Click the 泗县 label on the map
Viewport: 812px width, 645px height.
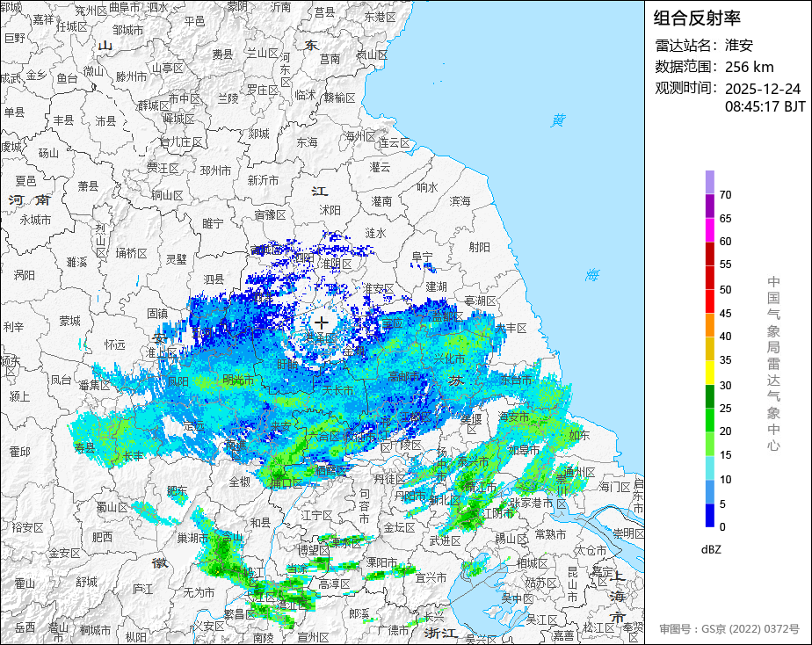click(214, 279)
